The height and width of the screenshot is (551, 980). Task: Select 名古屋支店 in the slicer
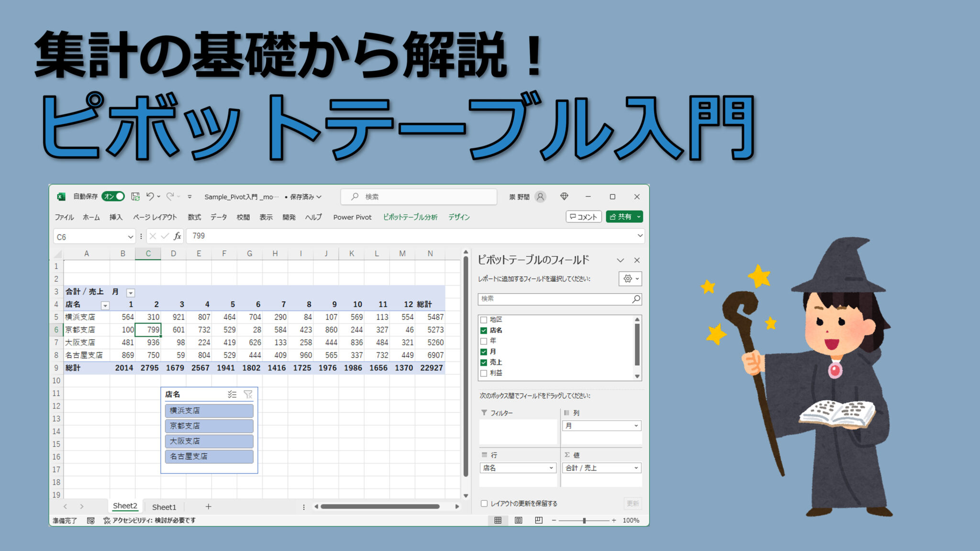pos(209,456)
